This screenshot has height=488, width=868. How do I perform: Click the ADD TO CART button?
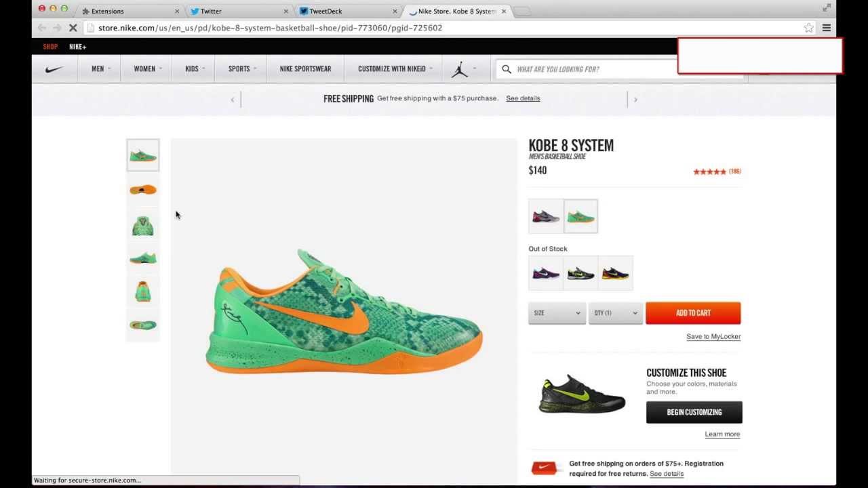coord(693,313)
